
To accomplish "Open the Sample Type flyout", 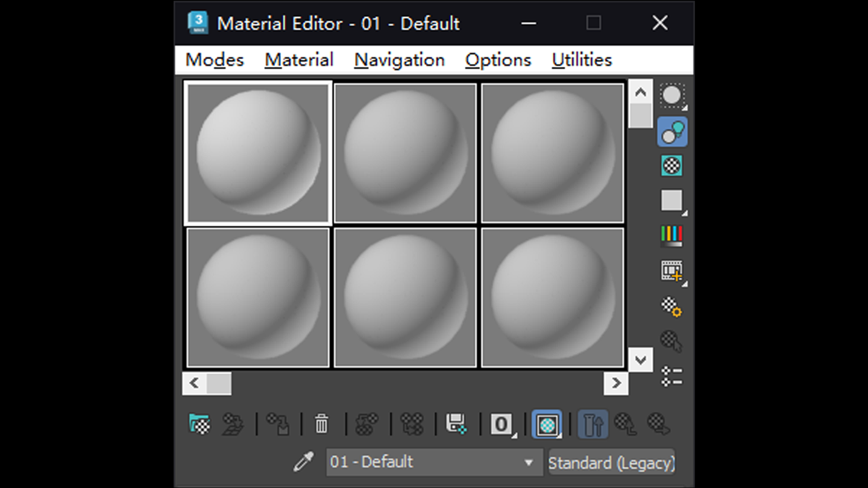I will pyautogui.click(x=672, y=95).
